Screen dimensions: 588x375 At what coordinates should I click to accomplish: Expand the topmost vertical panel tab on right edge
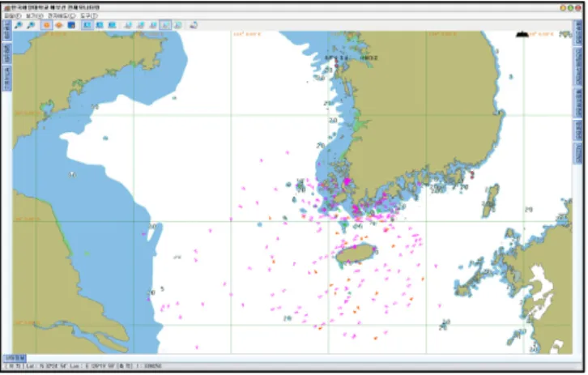click(578, 32)
